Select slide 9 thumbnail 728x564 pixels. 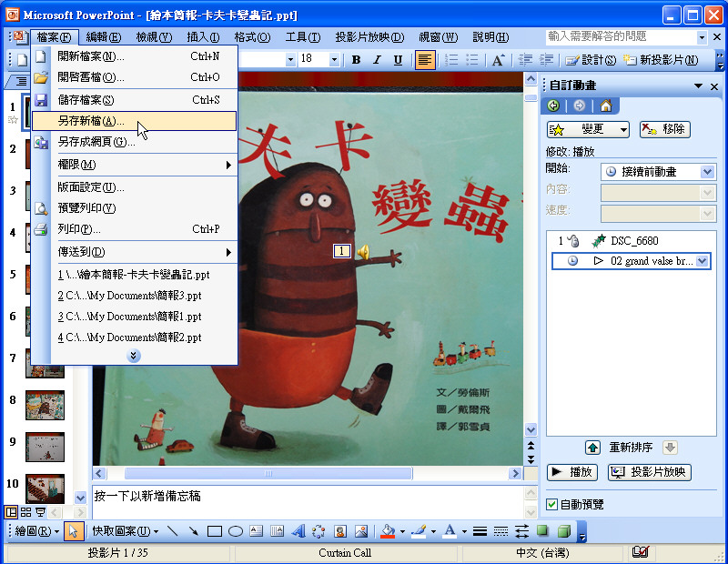pos(45,447)
